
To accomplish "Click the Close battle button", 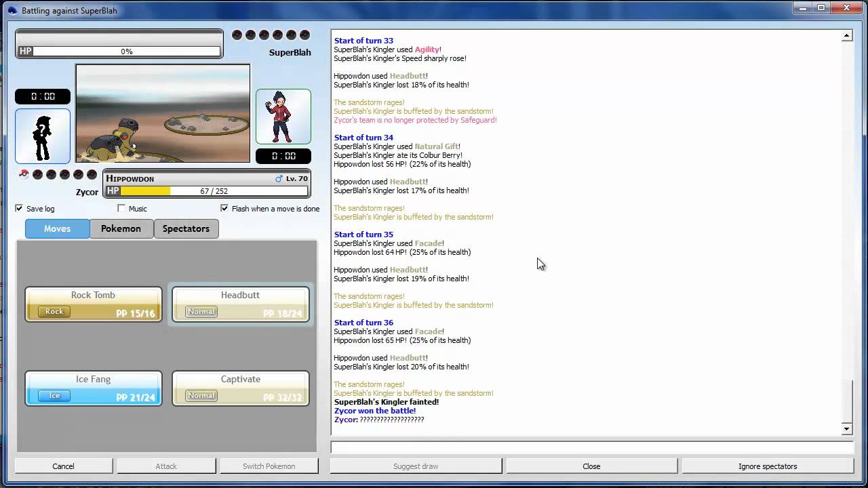I will [591, 466].
